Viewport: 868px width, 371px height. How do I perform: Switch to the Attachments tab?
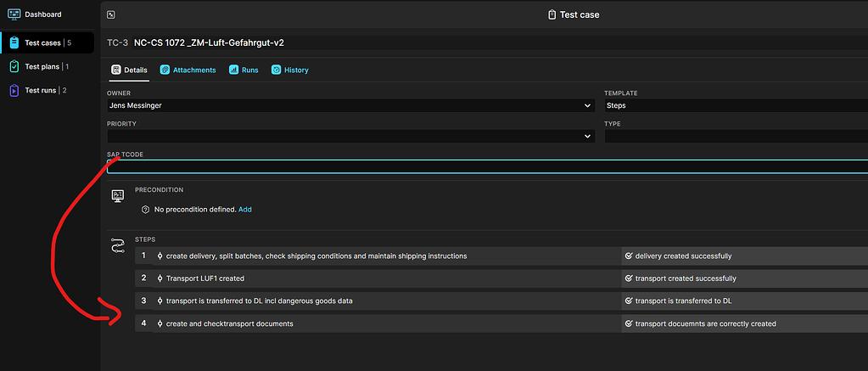pyautogui.click(x=188, y=70)
